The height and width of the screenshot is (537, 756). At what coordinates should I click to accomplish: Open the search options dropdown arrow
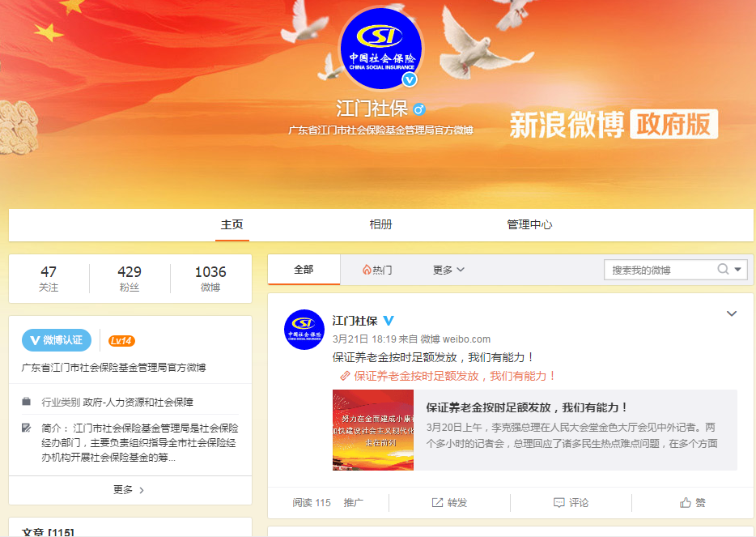coord(737,269)
